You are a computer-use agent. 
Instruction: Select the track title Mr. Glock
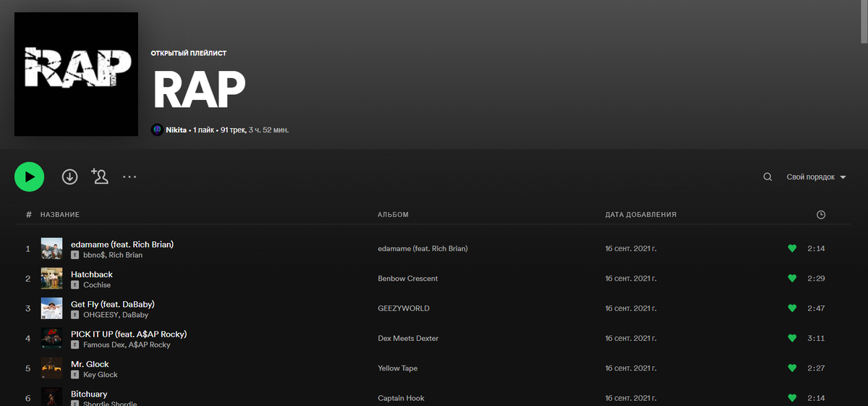[x=90, y=364]
